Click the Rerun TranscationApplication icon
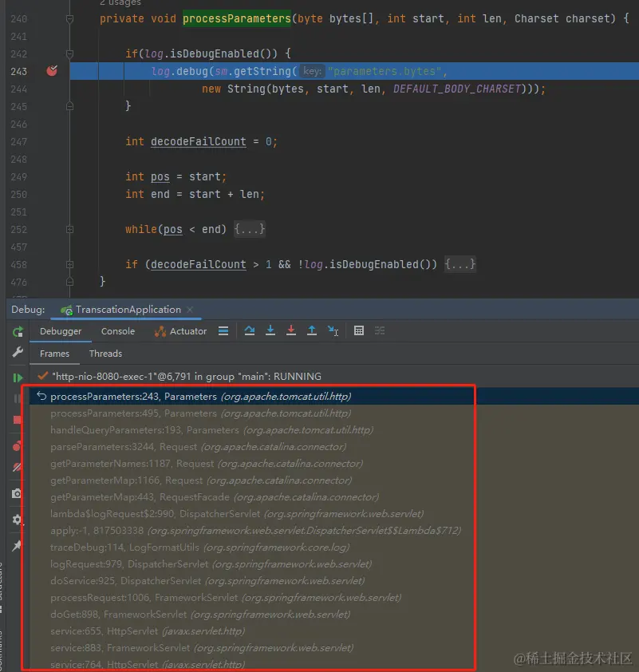This screenshot has width=639, height=672. click(18, 331)
